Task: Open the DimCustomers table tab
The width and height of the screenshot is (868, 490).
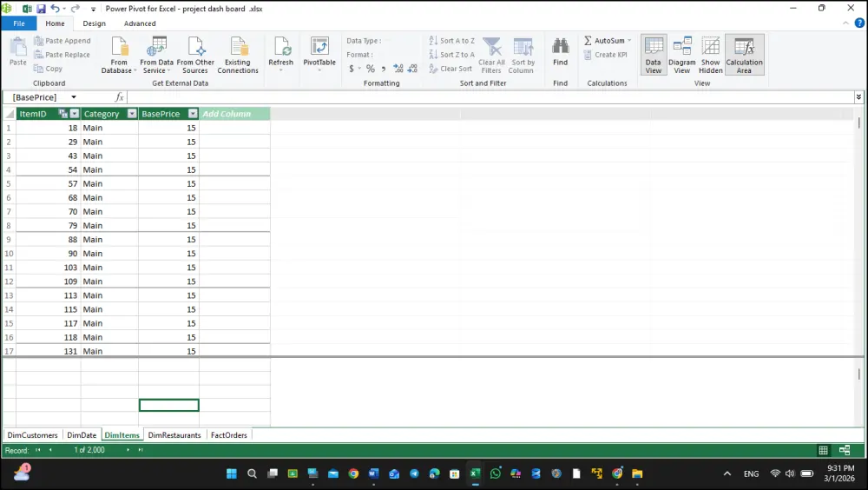Action: tap(33, 435)
